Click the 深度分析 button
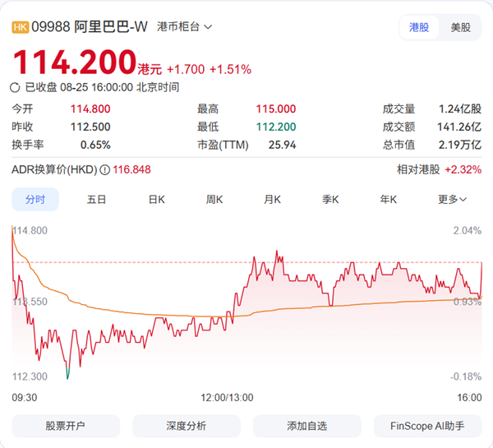This screenshot has height=448, width=493. [187, 426]
